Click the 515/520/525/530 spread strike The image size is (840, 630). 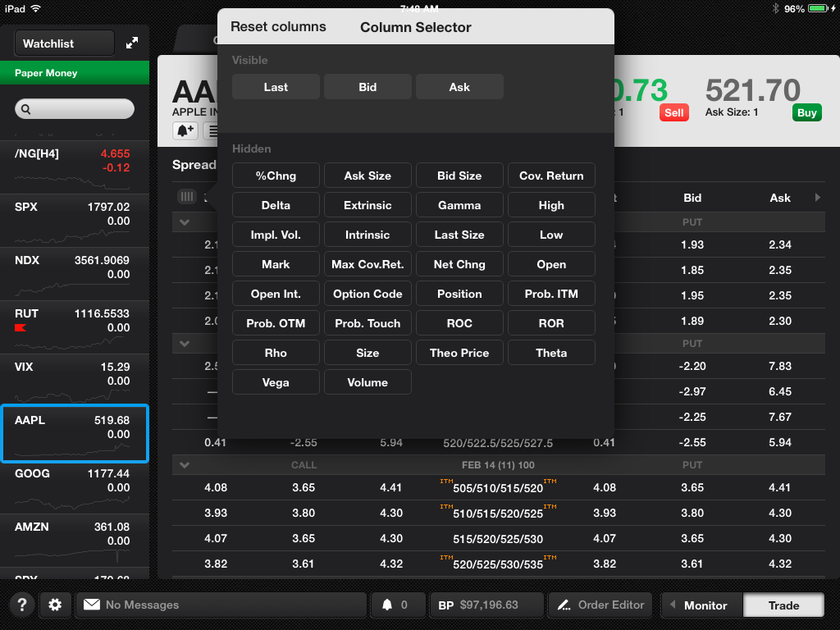498,539
